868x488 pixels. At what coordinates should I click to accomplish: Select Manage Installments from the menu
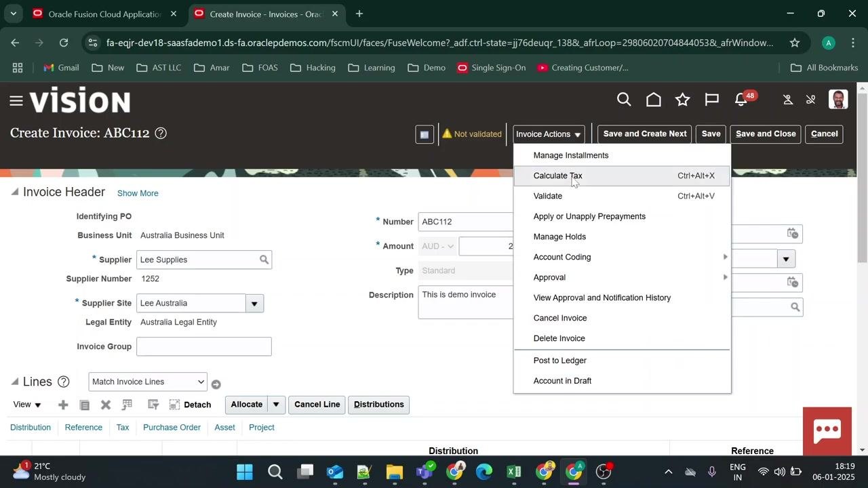point(622,155)
